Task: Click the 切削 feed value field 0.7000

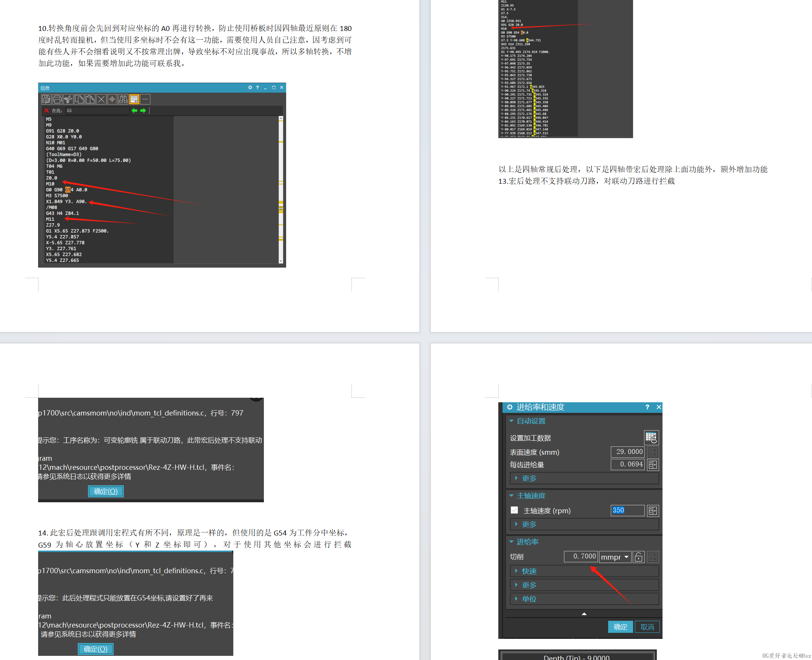Action: coord(581,557)
